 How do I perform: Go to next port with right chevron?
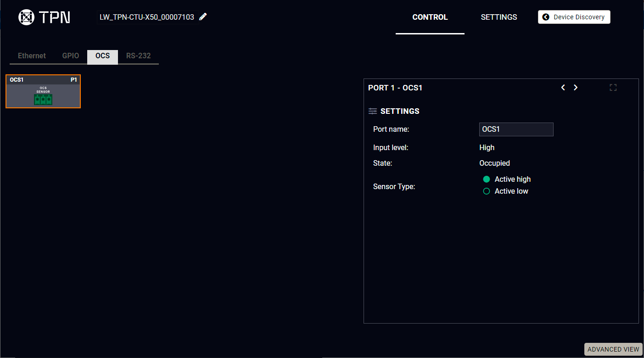[x=576, y=88]
